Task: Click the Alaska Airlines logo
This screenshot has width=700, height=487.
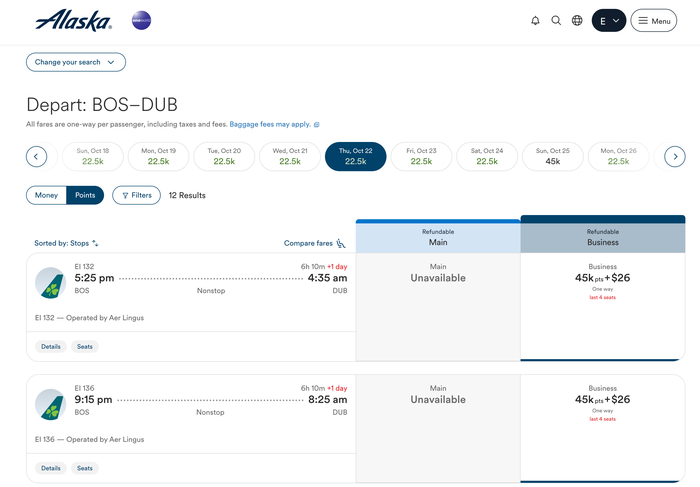Action: (74, 21)
